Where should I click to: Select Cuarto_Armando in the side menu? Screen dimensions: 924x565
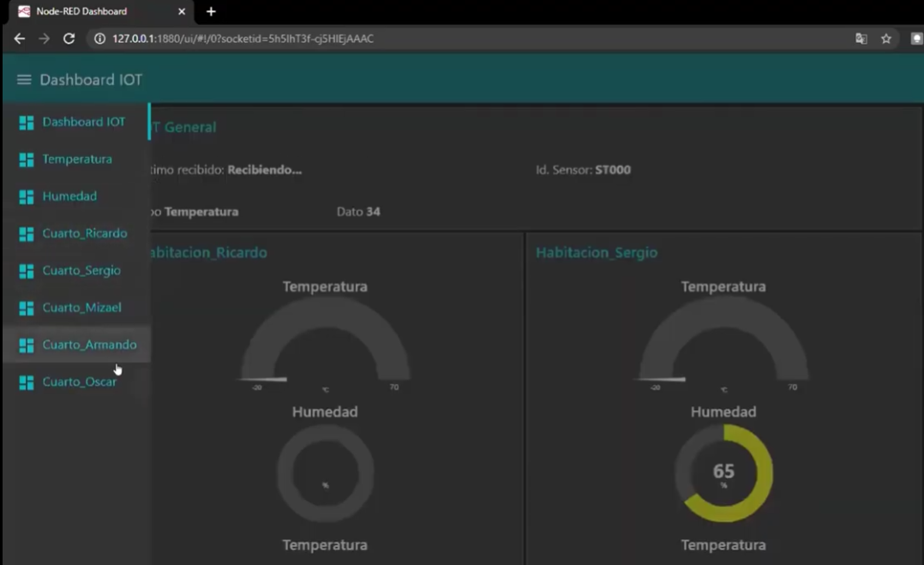point(76,345)
